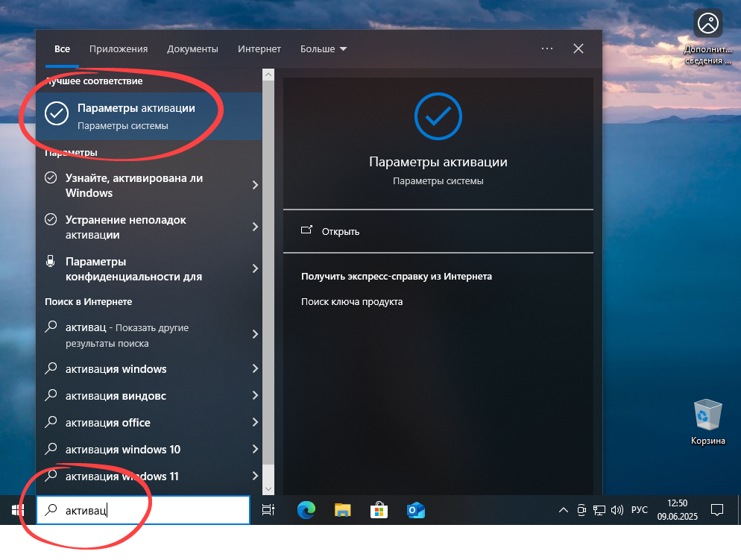Open the Microsoft Store app
Image resolution: width=741 pixels, height=560 pixels.
click(x=379, y=510)
